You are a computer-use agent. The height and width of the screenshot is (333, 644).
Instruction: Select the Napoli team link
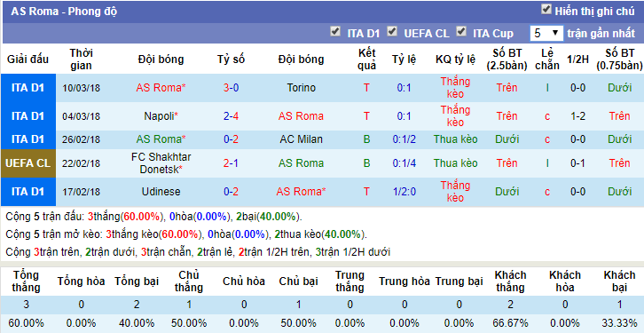(161, 116)
